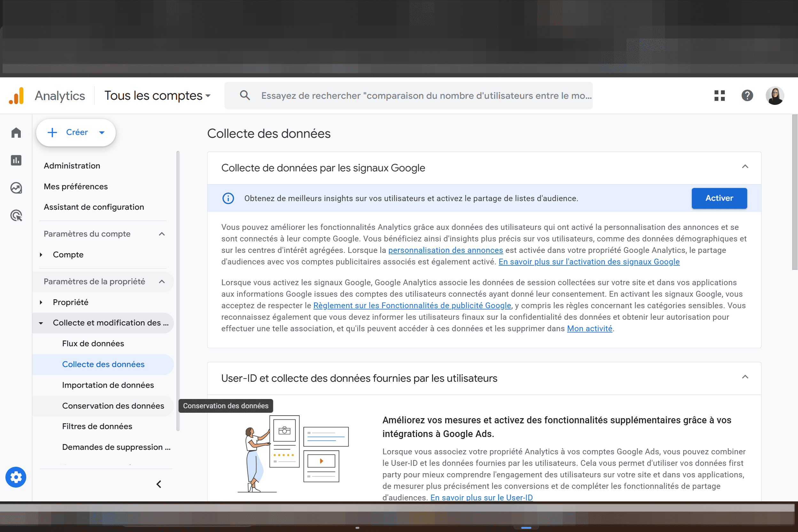
Task: Select Conservation des données menu item
Action: click(x=103, y=406)
